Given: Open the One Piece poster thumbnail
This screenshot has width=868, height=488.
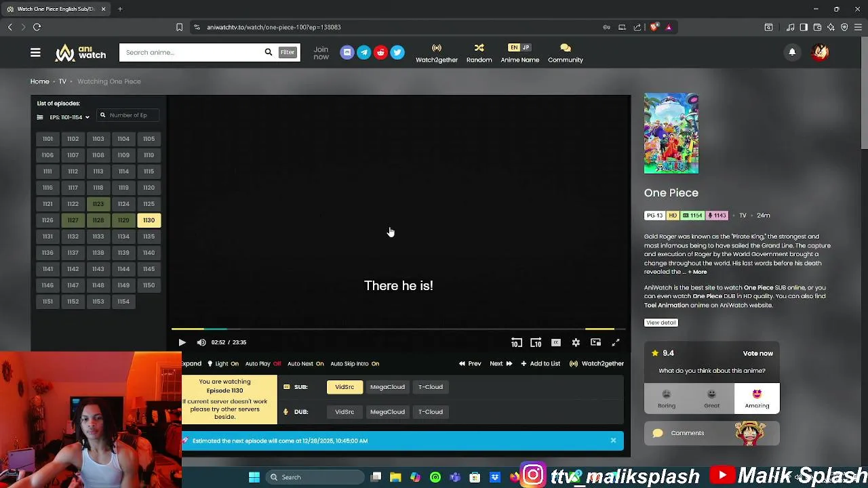Looking at the screenshot, I should click(671, 134).
